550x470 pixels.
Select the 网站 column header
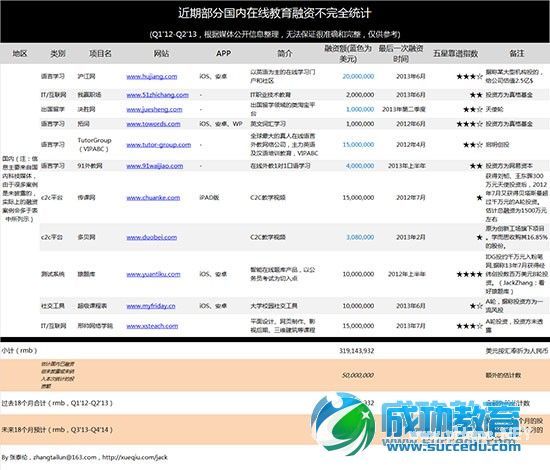click(161, 53)
